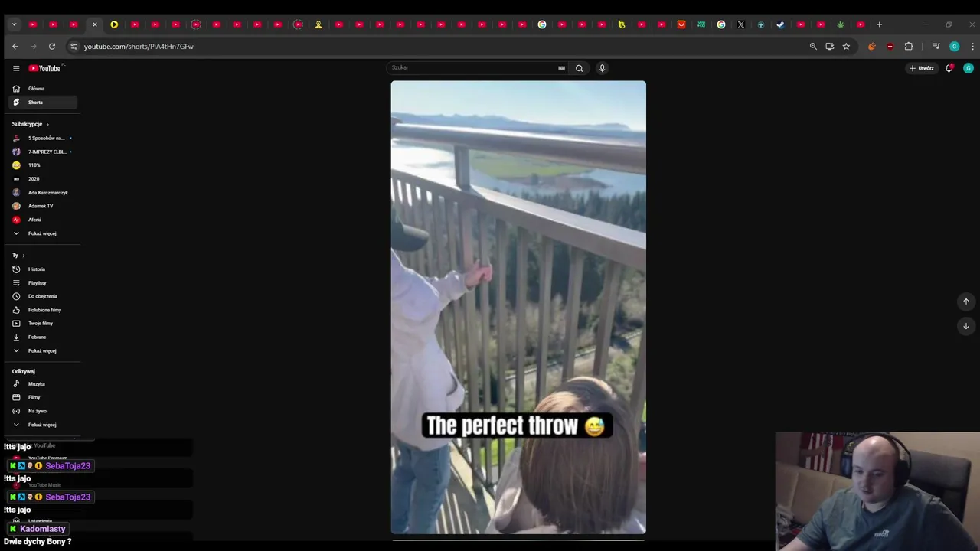
Task: Go to next Short with down arrow
Action: (966, 326)
